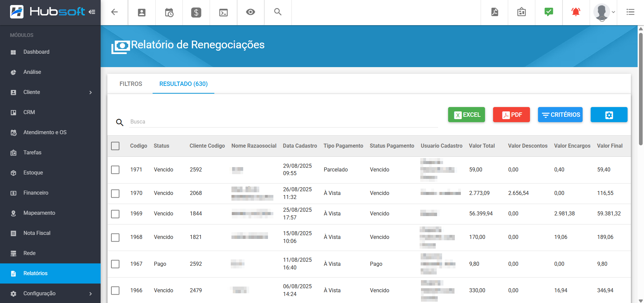644x303 pixels.
Task: Switch to the FILTROS tab
Action: click(x=131, y=84)
